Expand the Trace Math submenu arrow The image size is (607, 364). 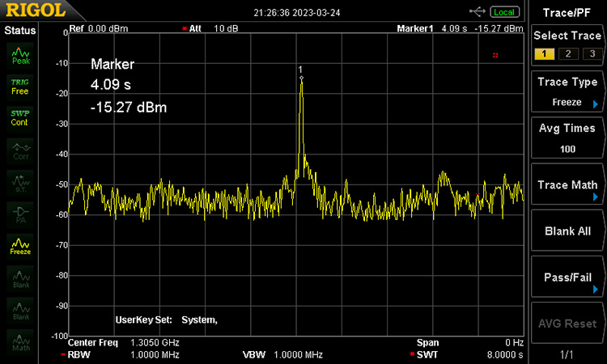pyautogui.click(x=596, y=197)
